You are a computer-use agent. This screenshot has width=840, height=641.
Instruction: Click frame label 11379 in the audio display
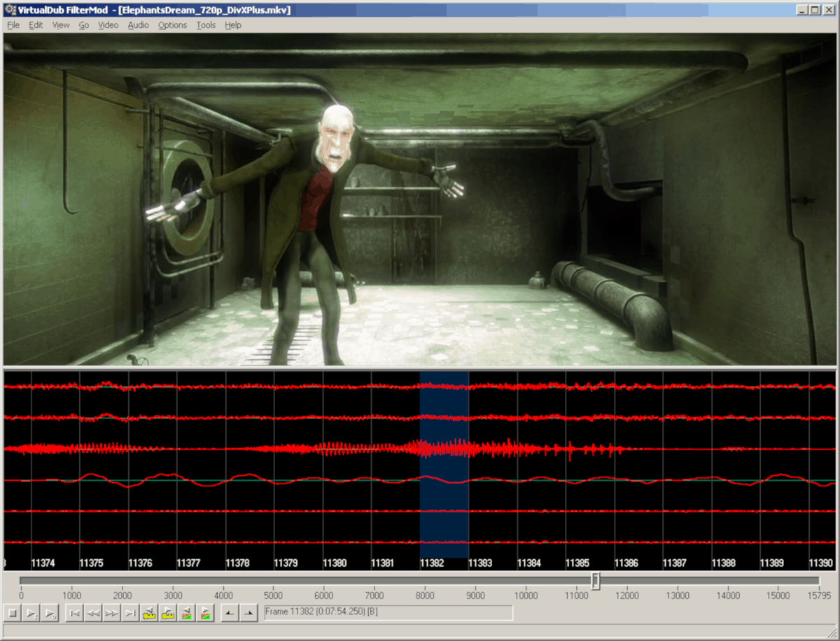pos(286,563)
